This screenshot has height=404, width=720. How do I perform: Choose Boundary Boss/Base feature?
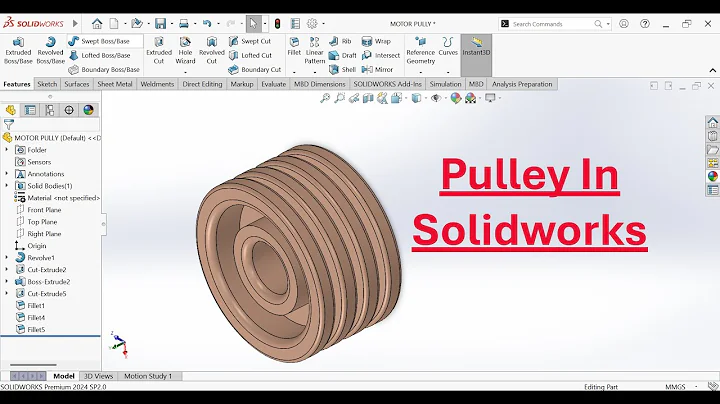pyautogui.click(x=104, y=70)
